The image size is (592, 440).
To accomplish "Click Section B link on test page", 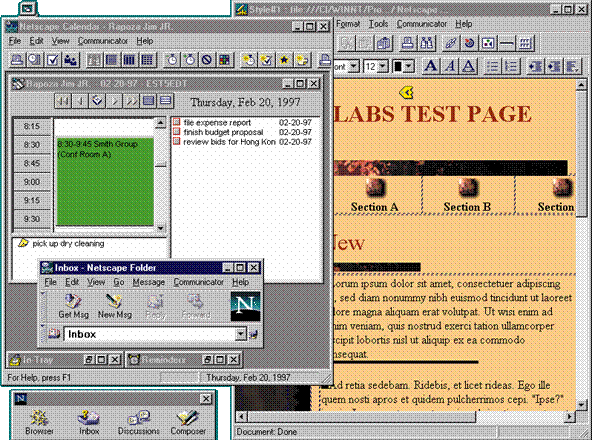I will (x=467, y=207).
